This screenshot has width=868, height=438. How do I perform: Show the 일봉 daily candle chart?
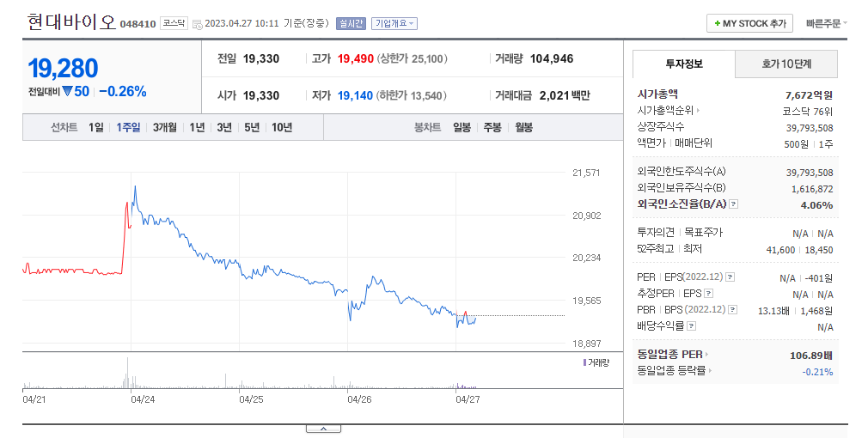(462, 127)
